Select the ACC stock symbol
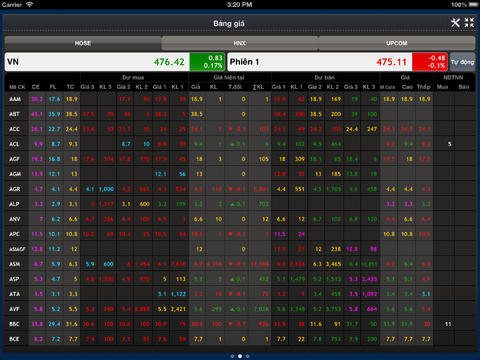Image resolution: width=480 pixels, height=360 pixels. pyautogui.click(x=14, y=129)
